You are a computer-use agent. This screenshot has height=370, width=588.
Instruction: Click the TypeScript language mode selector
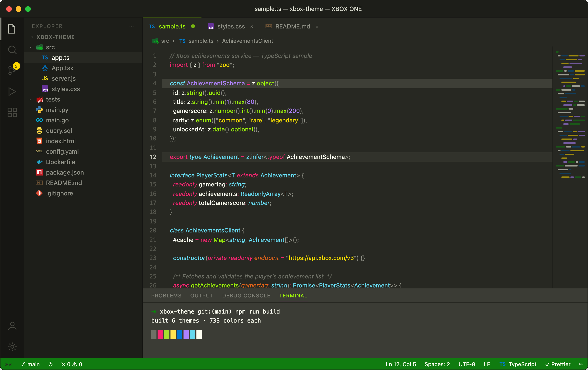pos(518,364)
